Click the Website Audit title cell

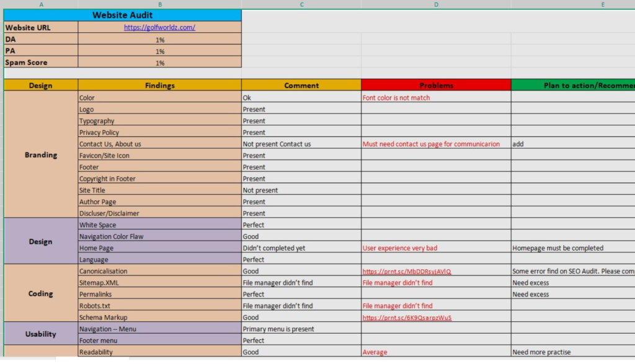coord(122,15)
